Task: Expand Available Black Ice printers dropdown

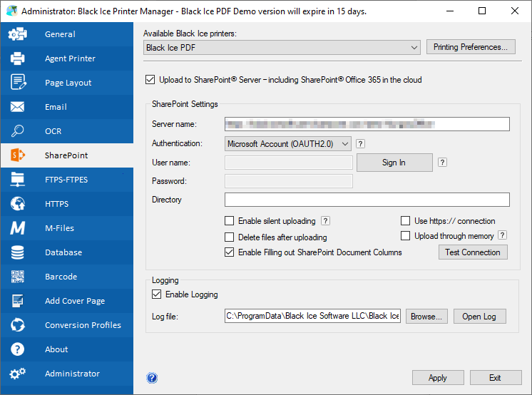Action: (x=282, y=48)
